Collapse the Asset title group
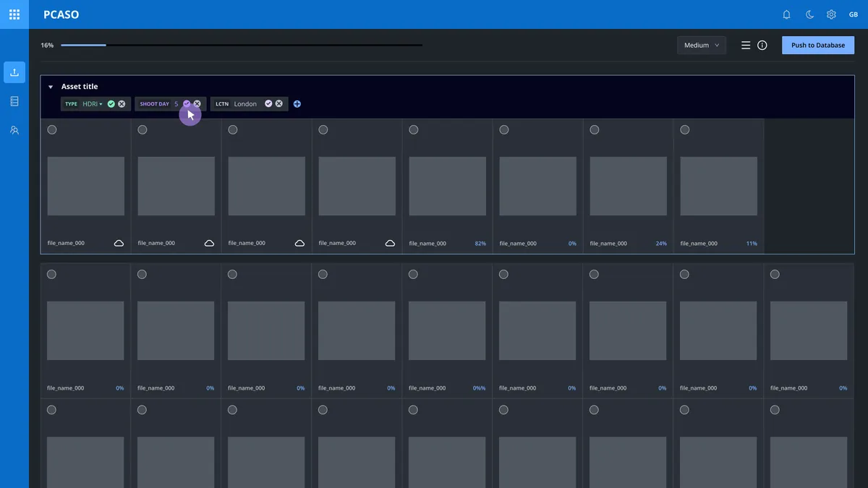868x488 pixels. click(x=51, y=87)
